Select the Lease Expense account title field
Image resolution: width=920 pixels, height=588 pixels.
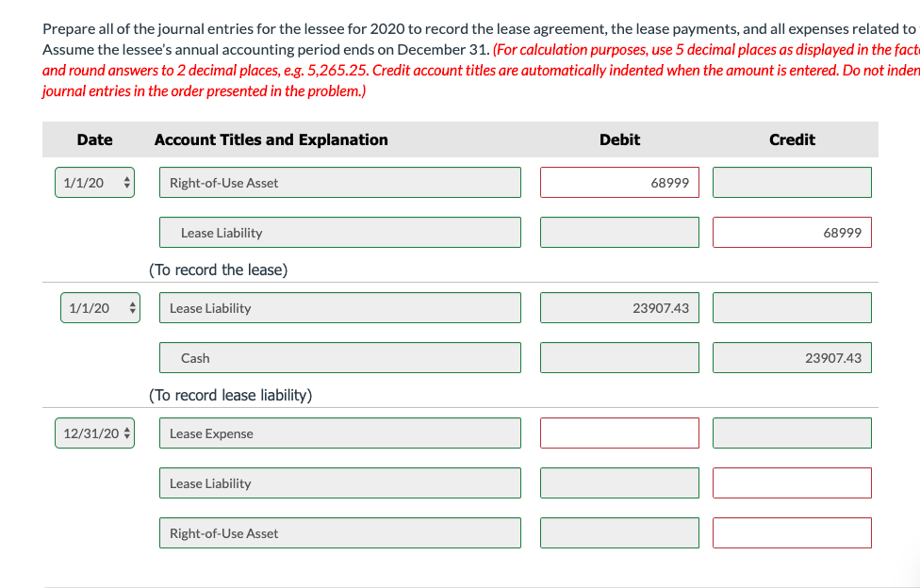tap(339, 433)
